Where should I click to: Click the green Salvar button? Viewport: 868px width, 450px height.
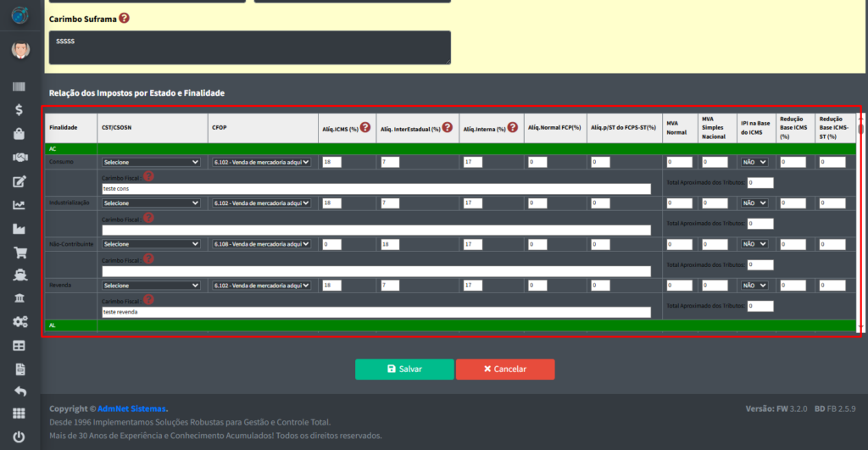404,369
